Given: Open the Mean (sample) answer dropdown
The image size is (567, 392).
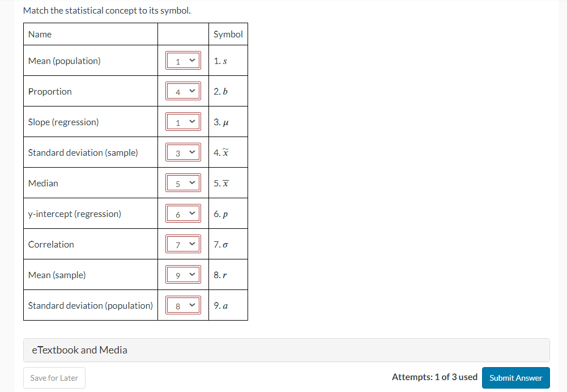Looking at the screenshot, I should pos(183,274).
